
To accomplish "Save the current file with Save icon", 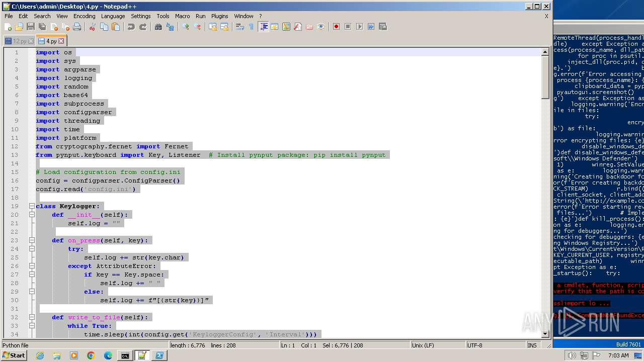I will click(x=31, y=27).
